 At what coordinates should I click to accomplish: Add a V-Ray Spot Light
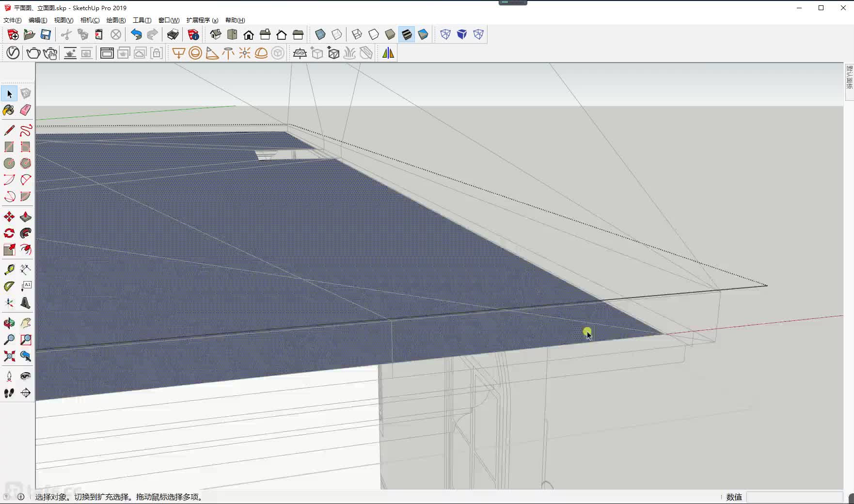click(x=212, y=53)
